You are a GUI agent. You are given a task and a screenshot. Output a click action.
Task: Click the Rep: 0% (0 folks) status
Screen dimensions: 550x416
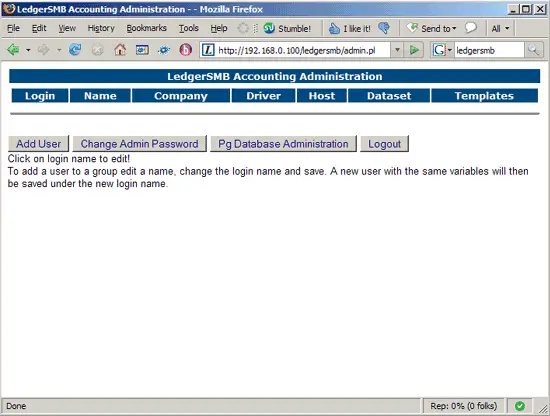pos(464,406)
